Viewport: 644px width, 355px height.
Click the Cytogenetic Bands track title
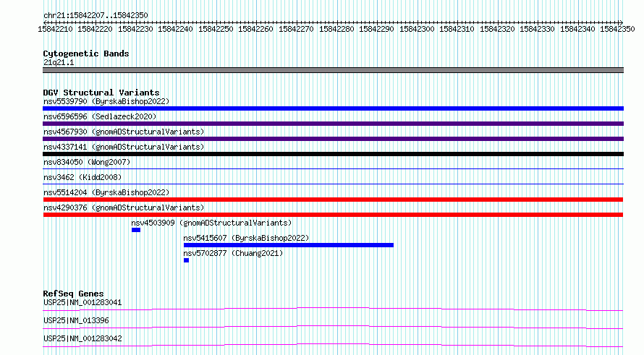86,54
